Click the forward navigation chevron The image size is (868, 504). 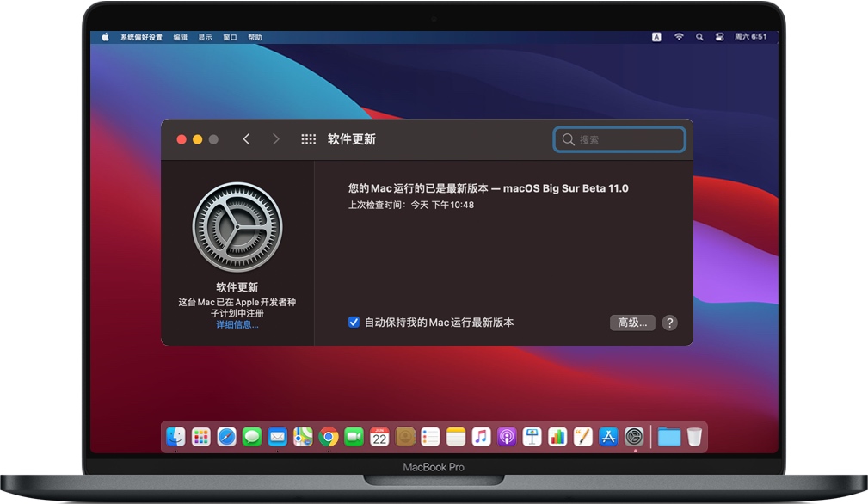click(275, 138)
